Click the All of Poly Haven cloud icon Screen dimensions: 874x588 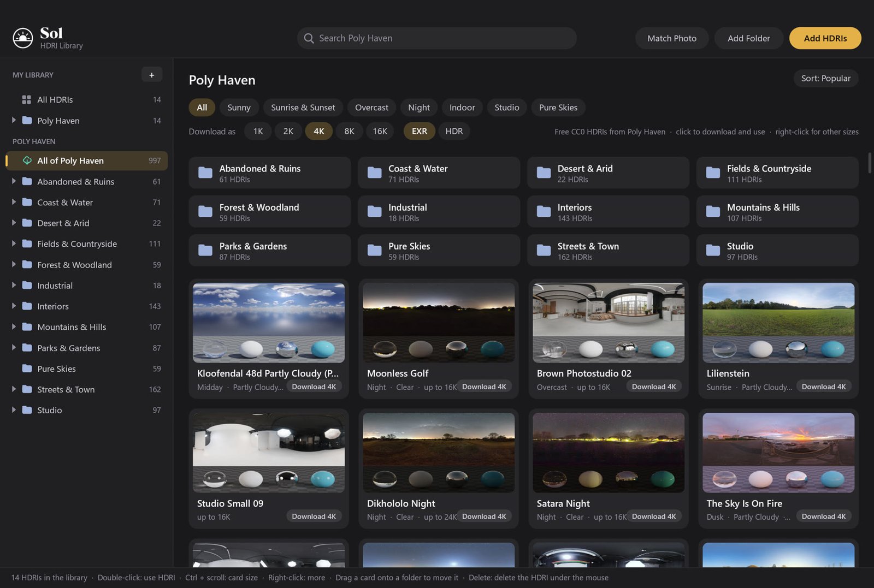point(27,161)
